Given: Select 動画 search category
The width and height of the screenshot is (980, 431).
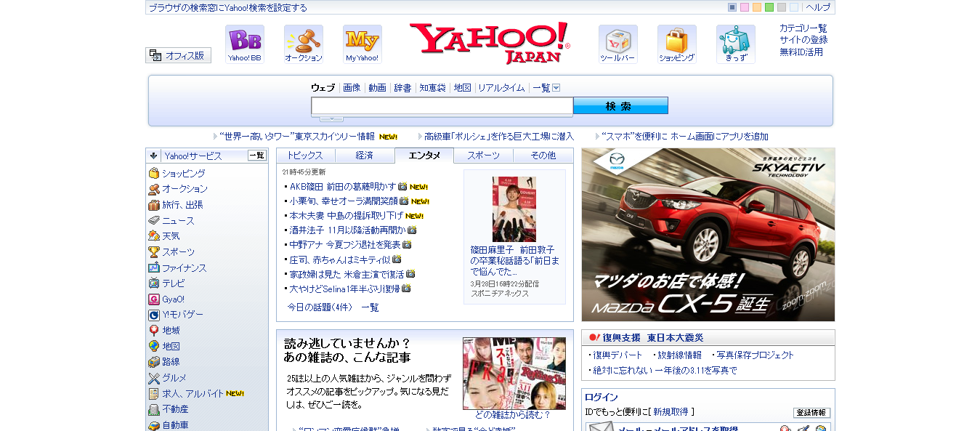Looking at the screenshot, I should (x=377, y=88).
